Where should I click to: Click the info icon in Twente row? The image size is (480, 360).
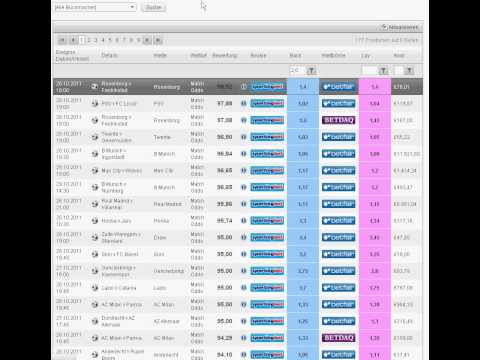[x=244, y=137]
